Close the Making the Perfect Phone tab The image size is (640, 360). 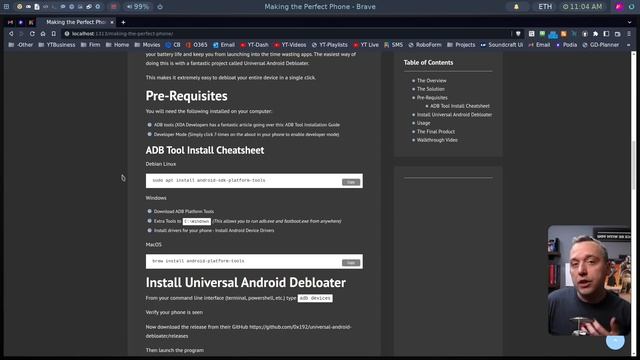click(x=112, y=22)
